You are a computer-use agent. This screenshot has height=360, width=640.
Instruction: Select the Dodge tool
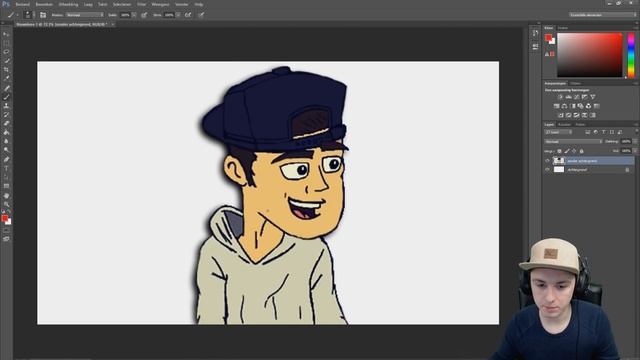[x=6, y=150]
